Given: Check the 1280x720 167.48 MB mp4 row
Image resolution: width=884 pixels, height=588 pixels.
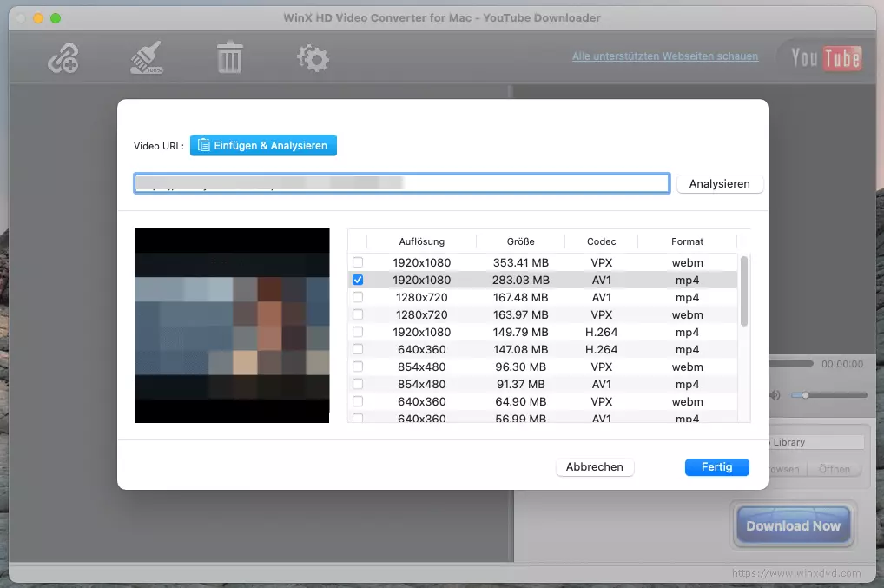Looking at the screenshot, I should click(x=358, y=298).
